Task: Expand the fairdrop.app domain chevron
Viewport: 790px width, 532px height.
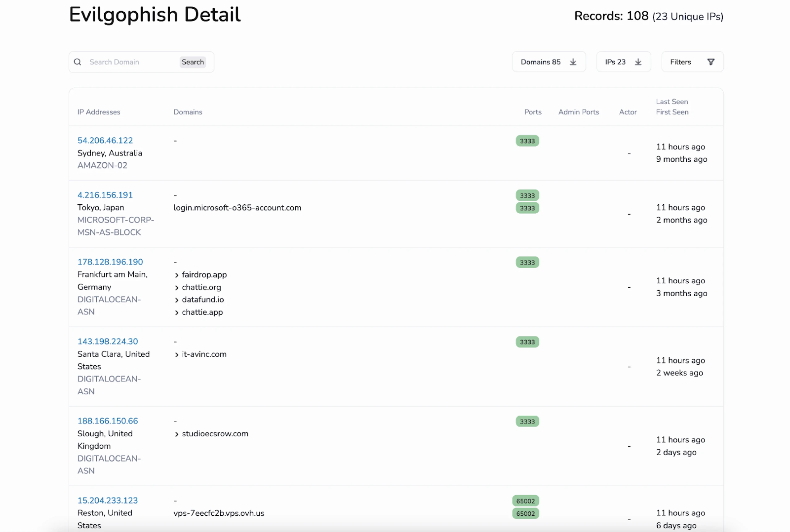Action: pyautogui.click(x=177, y=275)
